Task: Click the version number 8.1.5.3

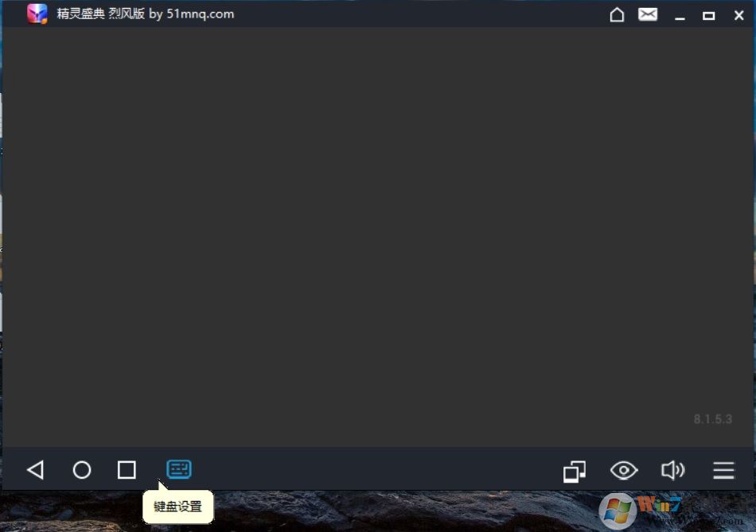Action: pyautogui.click(x=712, y=419)
